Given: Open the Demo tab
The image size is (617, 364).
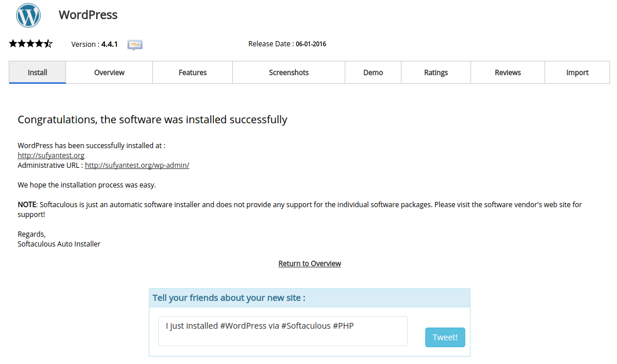Looking at the screenshot, I should [373, 72].
